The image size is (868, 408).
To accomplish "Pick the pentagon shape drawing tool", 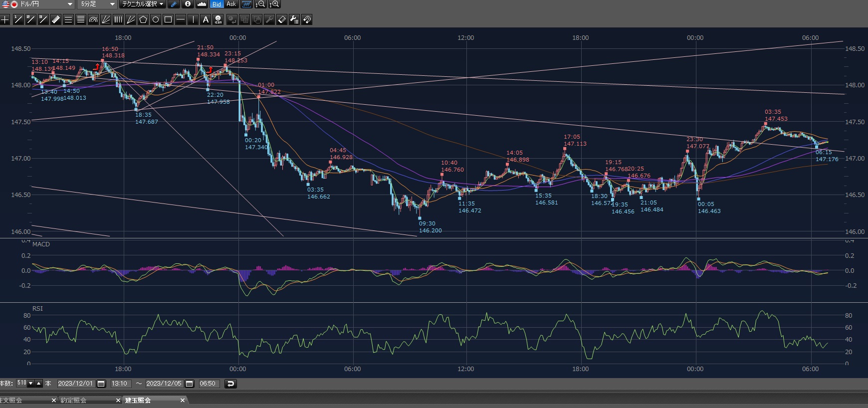I will coord(143,19).
